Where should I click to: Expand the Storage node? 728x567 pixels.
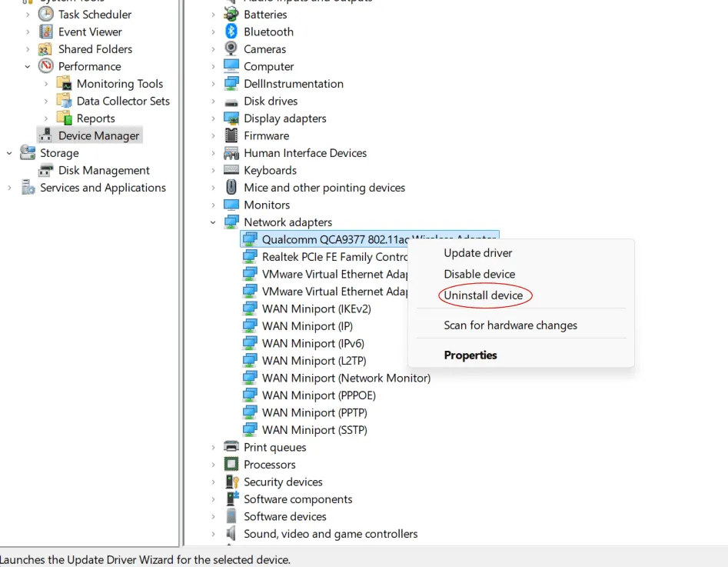(x=8, y=152)
